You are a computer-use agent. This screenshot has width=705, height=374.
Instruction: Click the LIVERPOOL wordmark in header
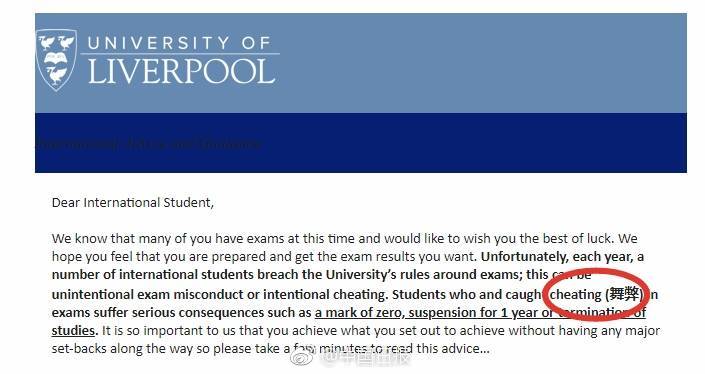tap(182, 71)
